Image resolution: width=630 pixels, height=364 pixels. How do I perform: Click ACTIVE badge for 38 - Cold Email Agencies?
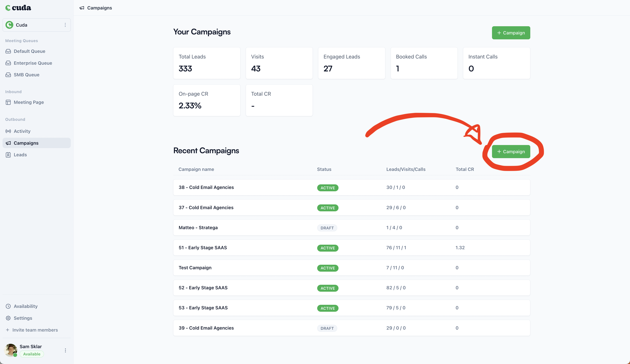point(328,188)
